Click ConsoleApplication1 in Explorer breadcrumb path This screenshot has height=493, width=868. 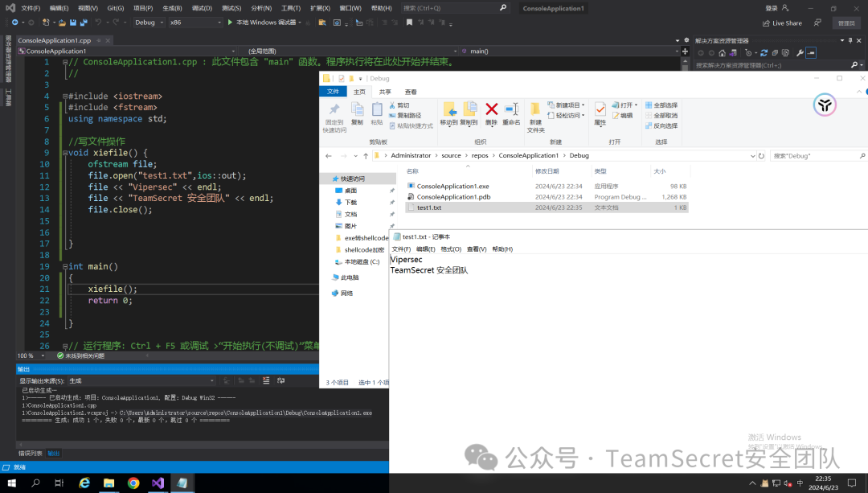pos(528,156)
